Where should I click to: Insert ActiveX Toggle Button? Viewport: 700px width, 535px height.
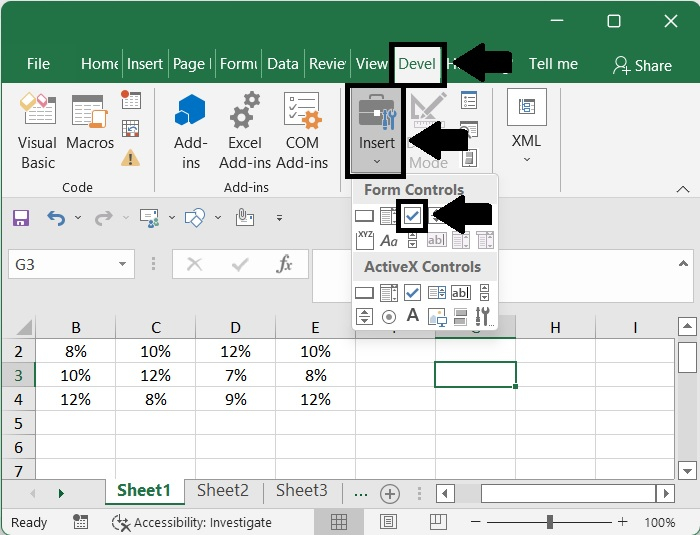[460, 317]
